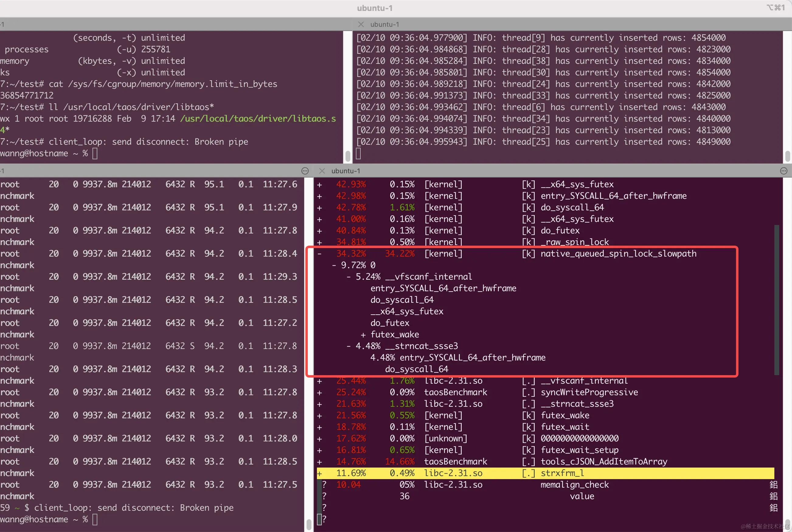Focus the bottom-left shell prompt cursor
Screen dimensions: 792x532
tap(95, 520)
